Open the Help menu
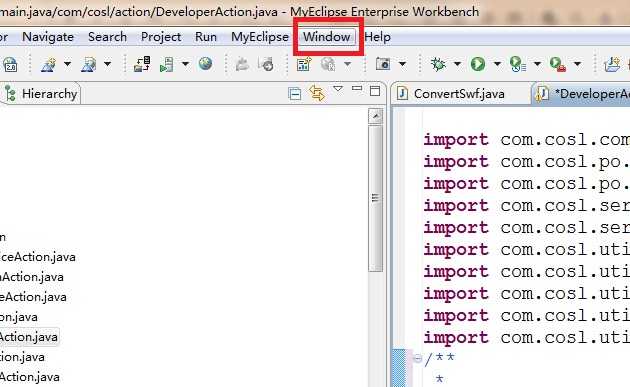 (377, 37)
